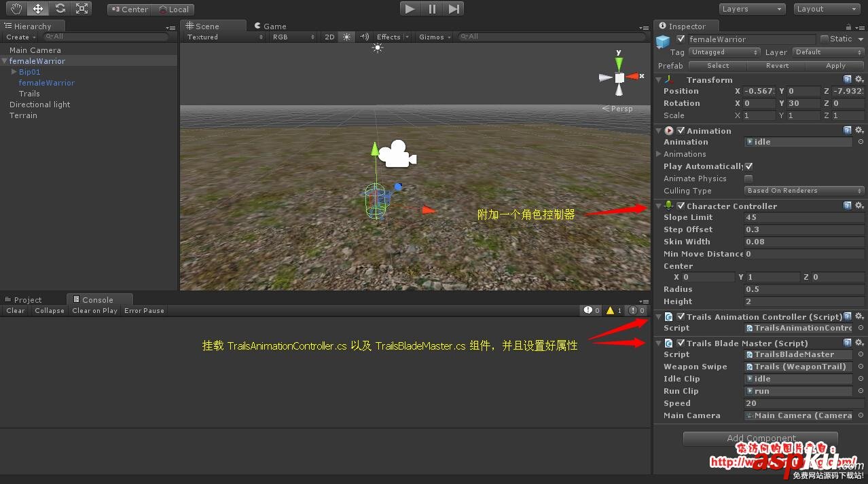Viewport: 868px width, 484px height.
Task: Open Culling Type dropdown
Action: coord(804,191)
